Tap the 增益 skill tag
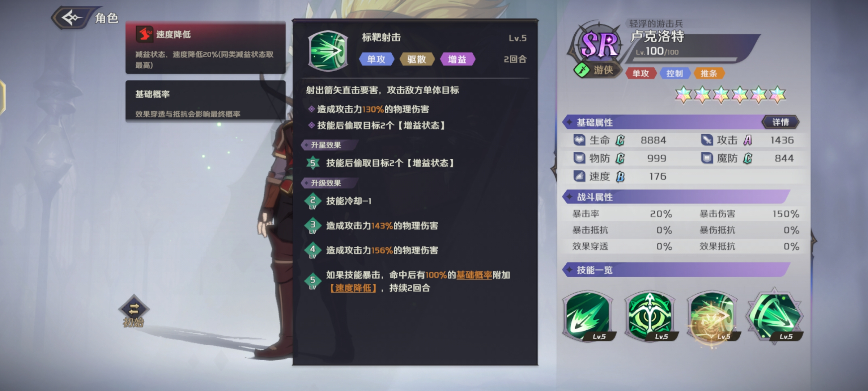 457,59
